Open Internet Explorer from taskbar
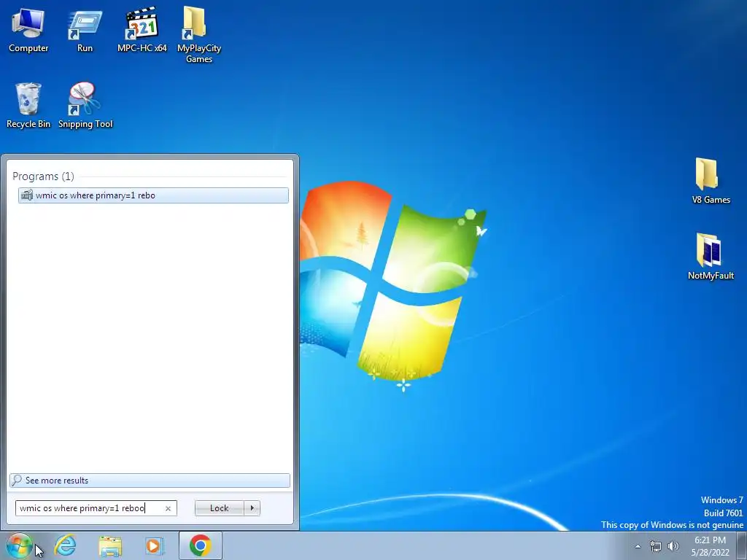The width and height of the screenshot is (747, 560). (x=65, y=545)
